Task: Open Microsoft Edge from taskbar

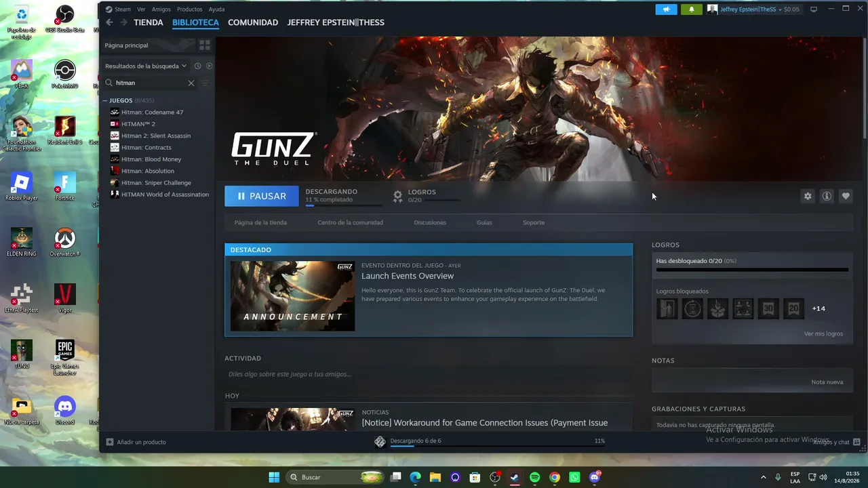Action: [x=415, y=477]
